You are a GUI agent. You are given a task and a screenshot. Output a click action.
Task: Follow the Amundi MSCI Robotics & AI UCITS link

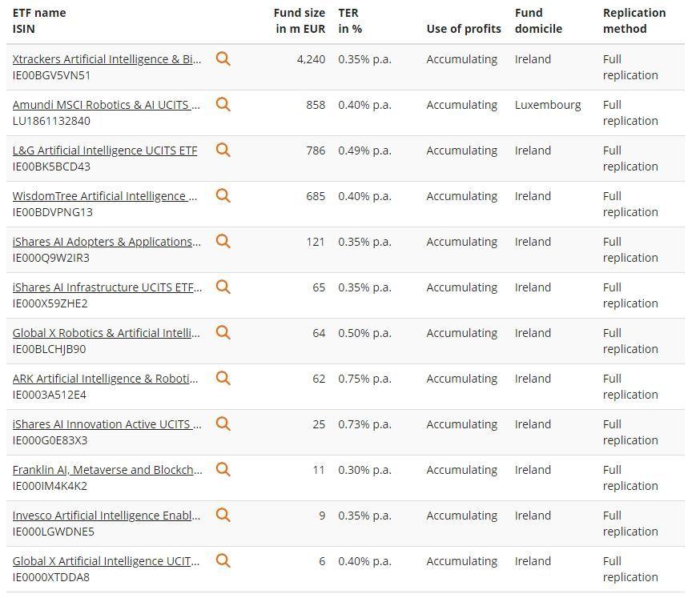pos(107,105)
